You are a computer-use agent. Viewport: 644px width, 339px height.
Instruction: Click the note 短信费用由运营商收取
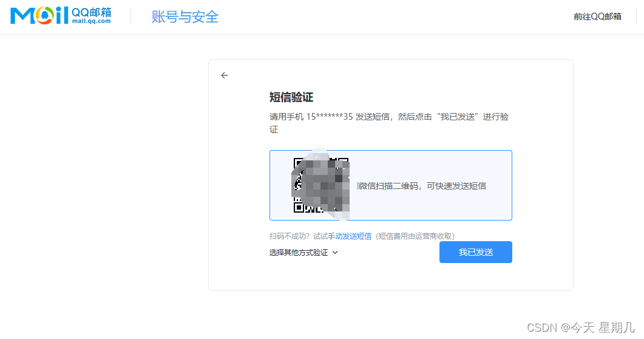[x=415, y=236]
